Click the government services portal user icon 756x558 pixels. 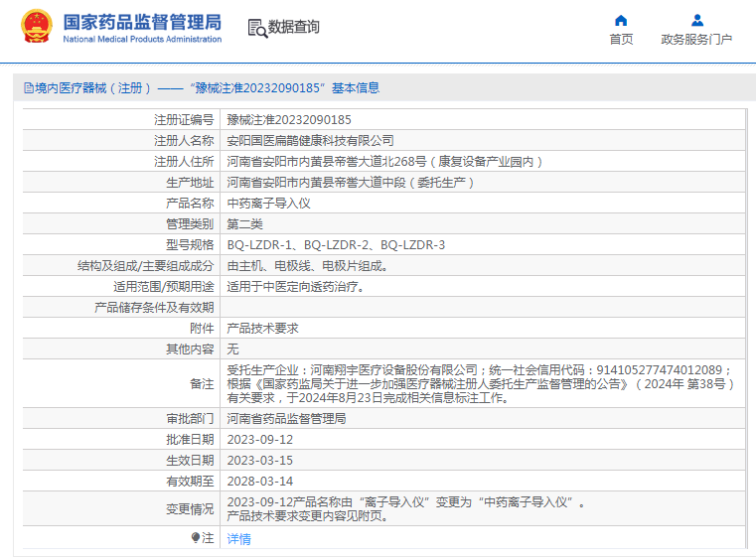696,20
